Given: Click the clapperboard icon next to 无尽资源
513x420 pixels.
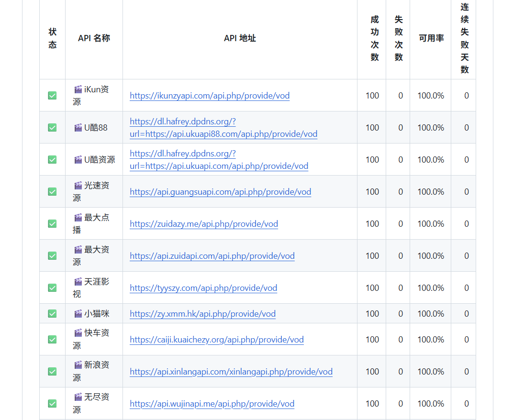Looking at the screenshot, I should [x=78, y=397].
